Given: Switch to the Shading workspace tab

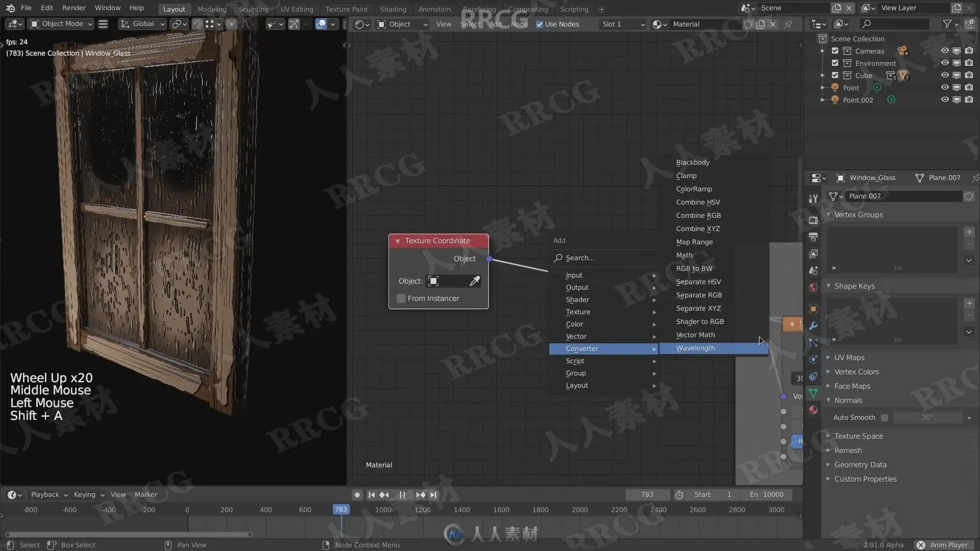Looking at the screenshot, I should [x=393, y=9].
